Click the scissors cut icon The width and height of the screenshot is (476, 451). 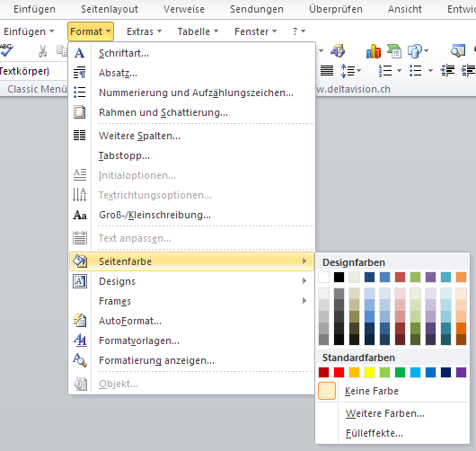(x=42, y=51)
